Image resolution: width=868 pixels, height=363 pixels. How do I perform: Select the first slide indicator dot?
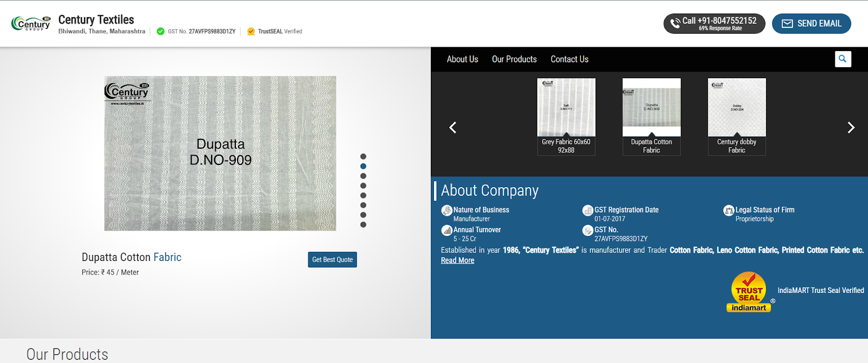[x=363, y=157]
